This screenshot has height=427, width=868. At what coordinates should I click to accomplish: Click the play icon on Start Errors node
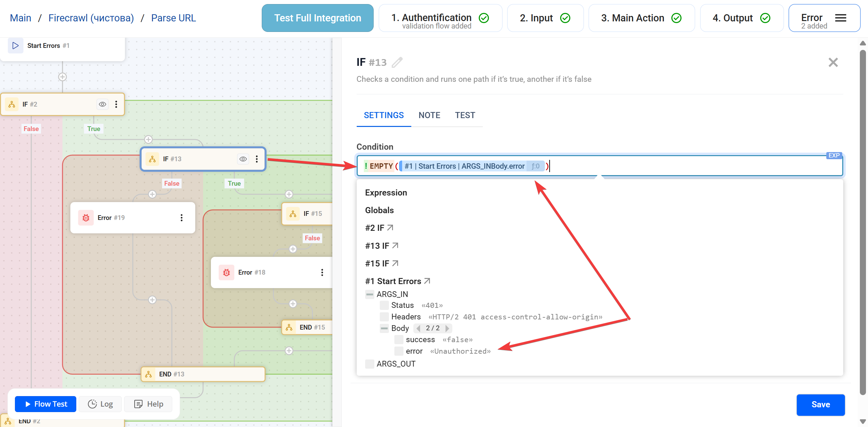[x=15, y=45]
